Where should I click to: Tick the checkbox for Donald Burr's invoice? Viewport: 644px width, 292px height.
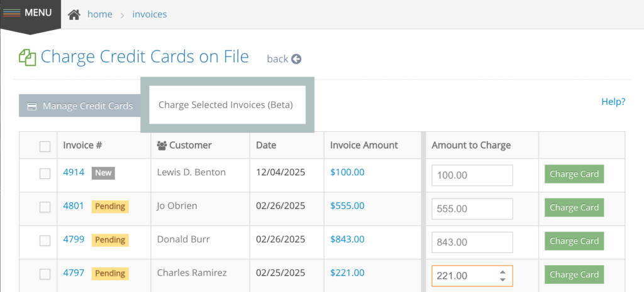pyautogui.click(x=45, y=241)
